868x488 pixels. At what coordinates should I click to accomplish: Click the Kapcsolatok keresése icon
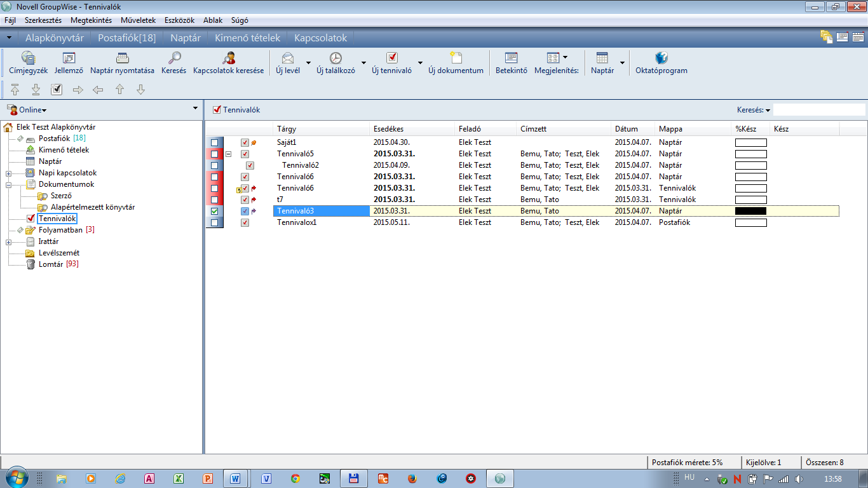pos(228,58)
